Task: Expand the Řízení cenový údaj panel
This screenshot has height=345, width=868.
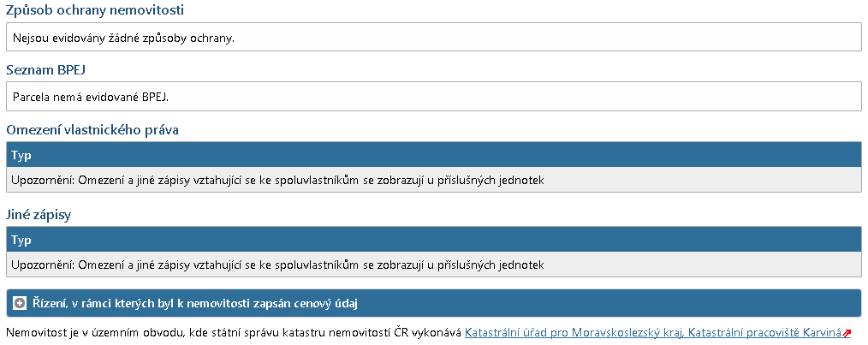Action: tap(434, 303)
